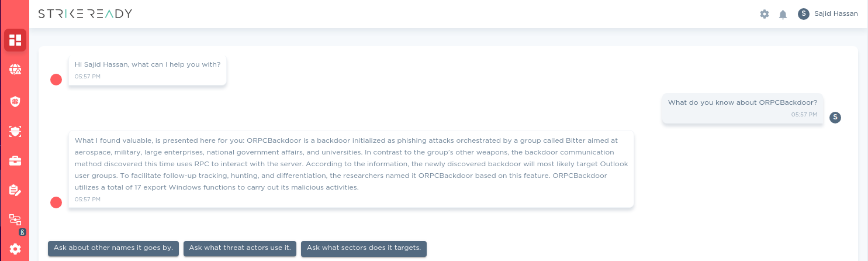
Task: Select the shield bug sidebar icon
Action: (x=15, y=101)
